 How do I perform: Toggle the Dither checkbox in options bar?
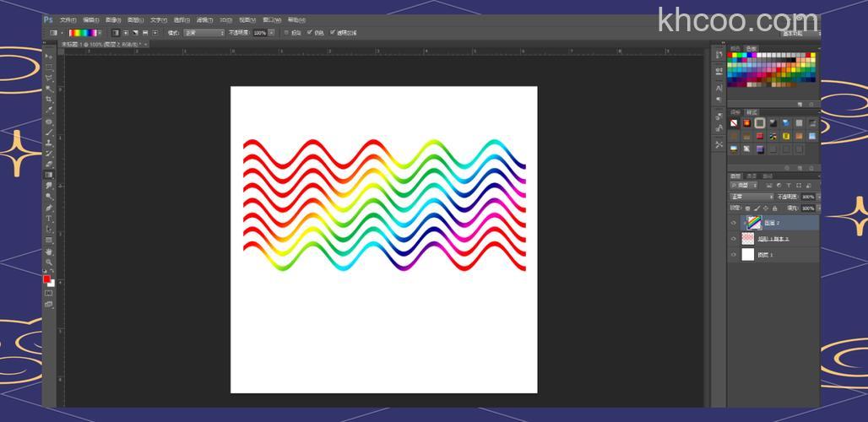[309, 33]
